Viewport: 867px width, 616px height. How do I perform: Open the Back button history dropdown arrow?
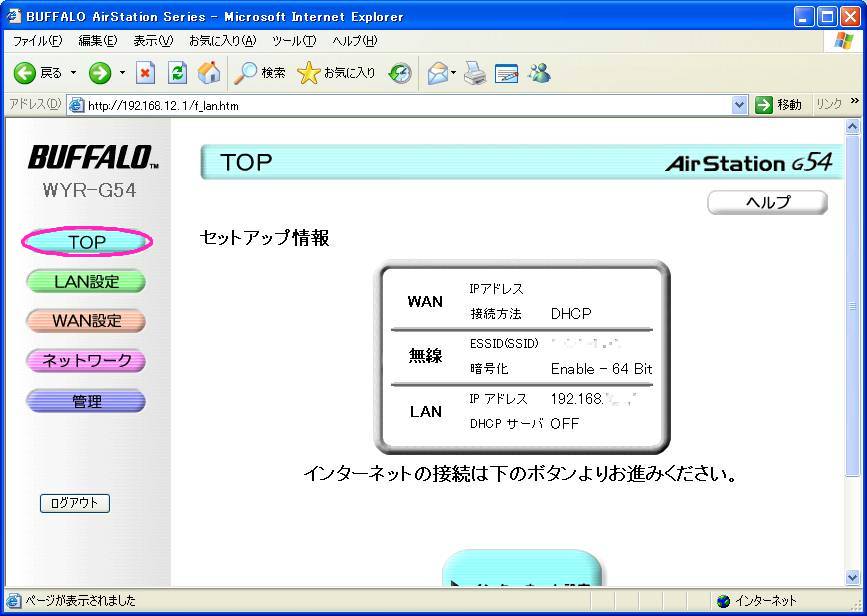[73, 73]
